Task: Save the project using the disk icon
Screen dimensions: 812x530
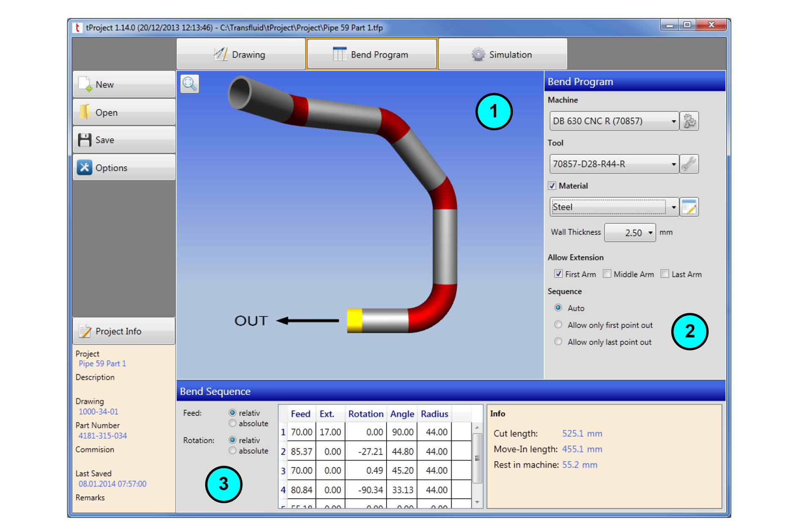Action: point(85,139)
